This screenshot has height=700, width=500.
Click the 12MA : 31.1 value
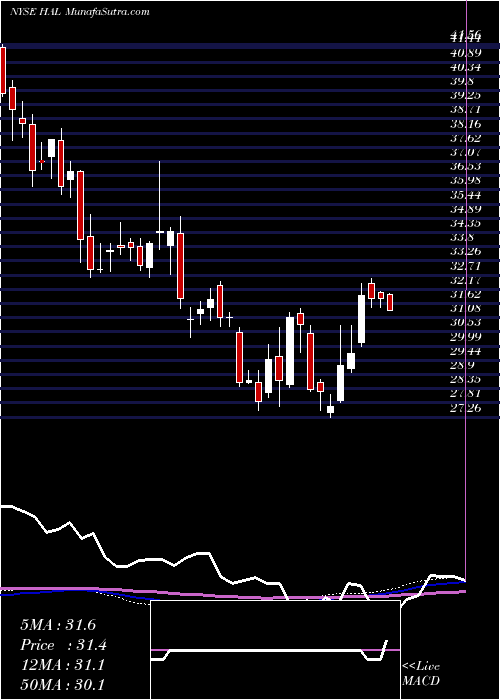(x=62, y=665)
